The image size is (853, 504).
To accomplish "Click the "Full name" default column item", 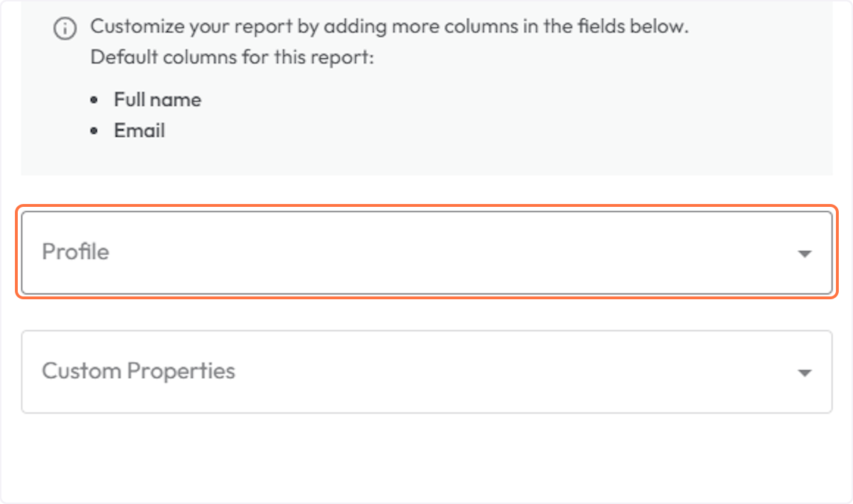I will pyautogui.click(x=157, y=100).
